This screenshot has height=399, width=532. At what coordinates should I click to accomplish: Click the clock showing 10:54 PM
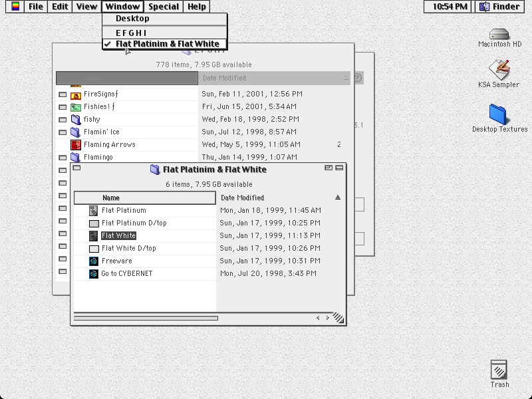pyautogui.click(x=450, y=7)
